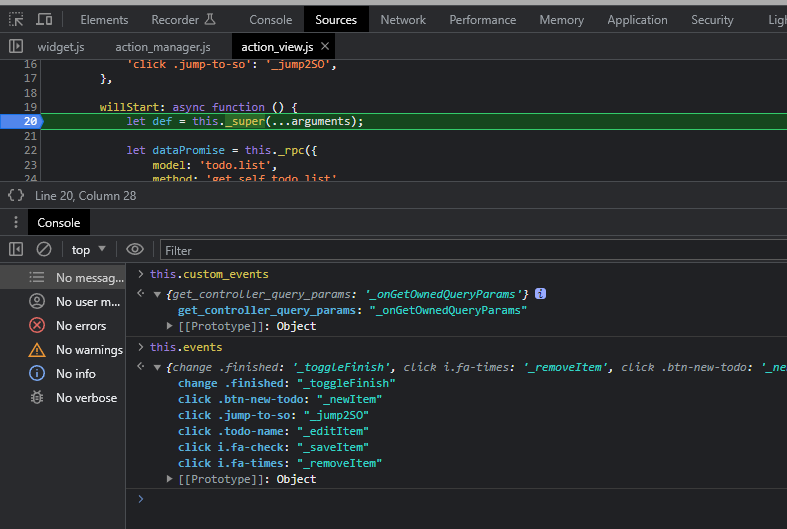Set breakpoint on line number 16
787x529 pixels.
pyautogui.click(x=30, y=64)
